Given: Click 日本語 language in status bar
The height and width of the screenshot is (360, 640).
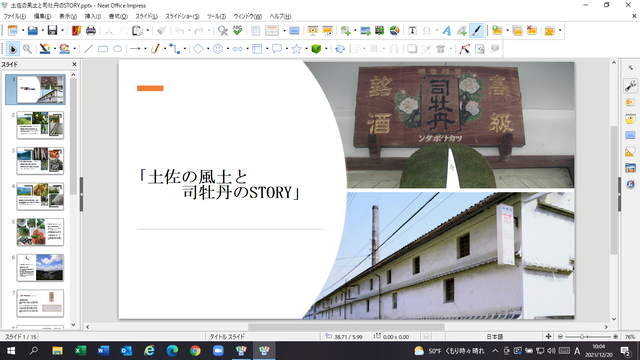Looking at the screenshot, I should pyautogui.click(x=494, y=337).
